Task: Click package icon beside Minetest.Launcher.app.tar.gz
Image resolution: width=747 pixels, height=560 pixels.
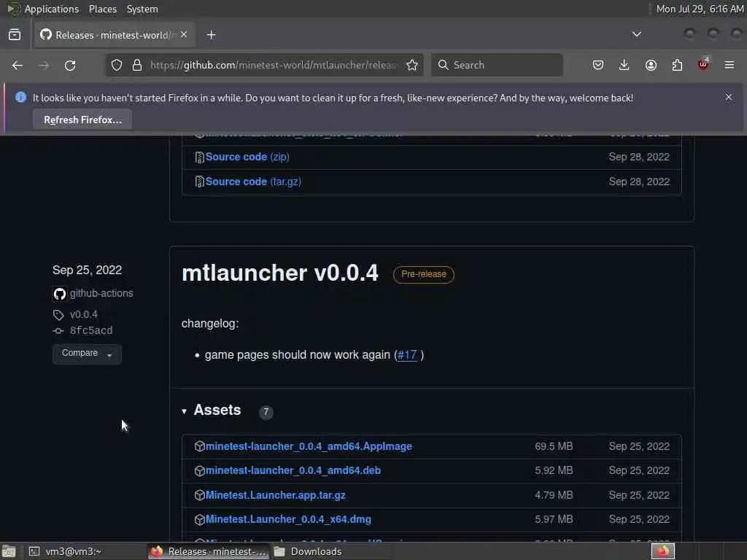Action: coord(200,495)
